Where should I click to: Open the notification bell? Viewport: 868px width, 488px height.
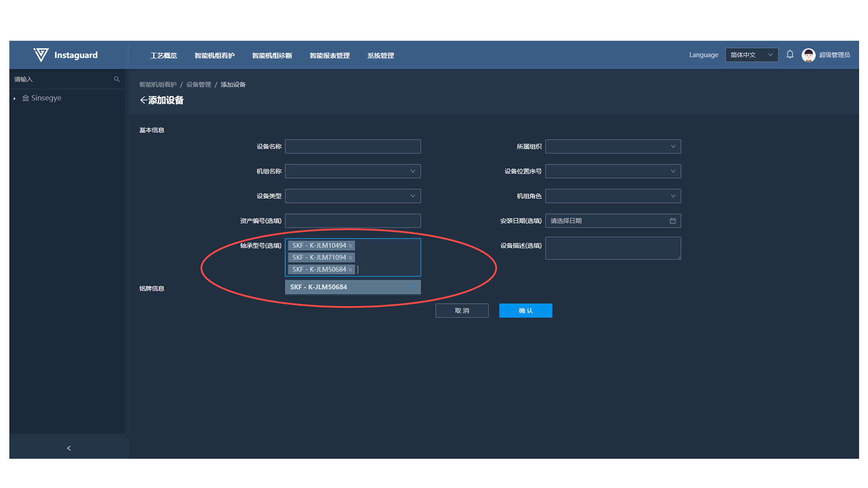pos(790,55)
